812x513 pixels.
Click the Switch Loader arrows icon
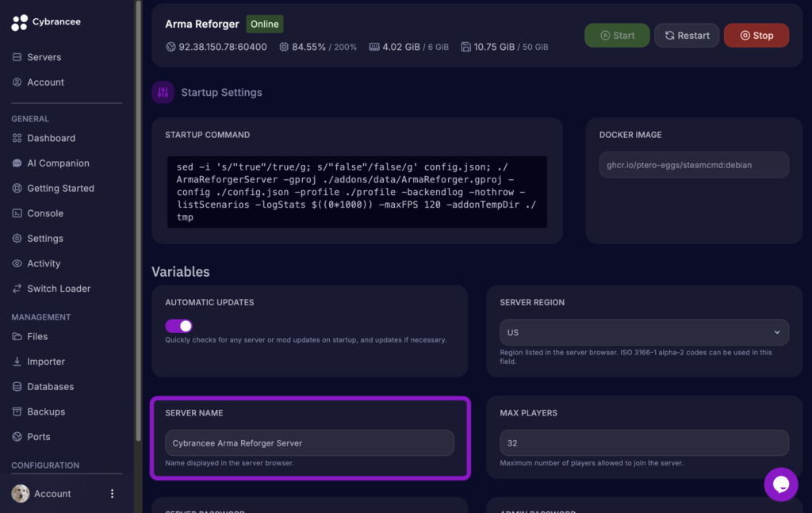(x=17, y=289)
